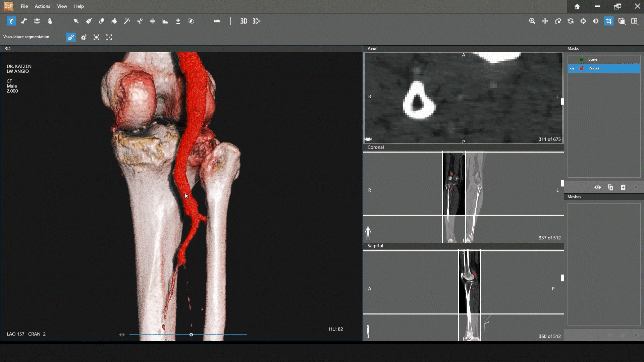
Task: Click the '360 of 512' slice counter
Action: [x=549, y=336]
